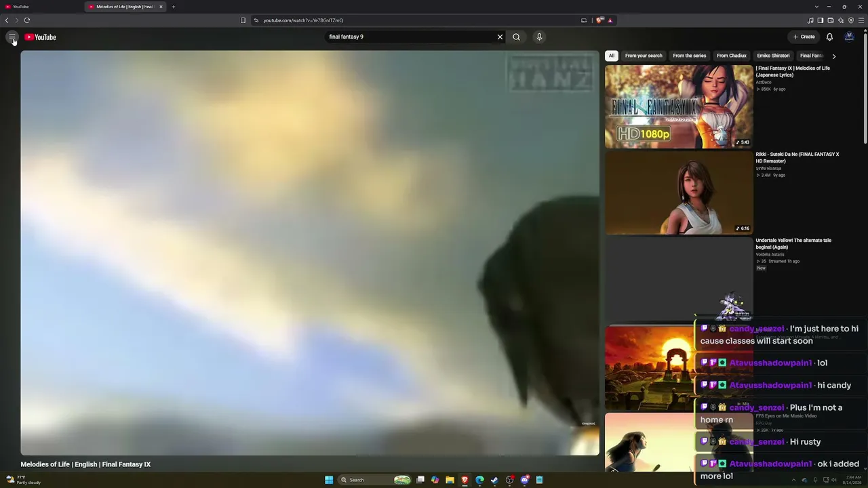This screenshot has width=868, height=488.
Task: Open Copilot from the taskbar
Action: click(435, 480)
